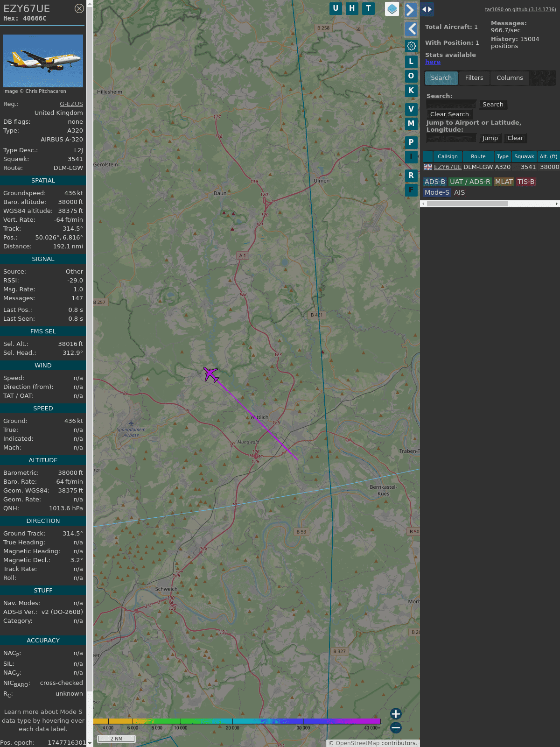The height and width of the screenshot is (747, 560).
Task: Toggle the M map button
Action: point(411,123)
